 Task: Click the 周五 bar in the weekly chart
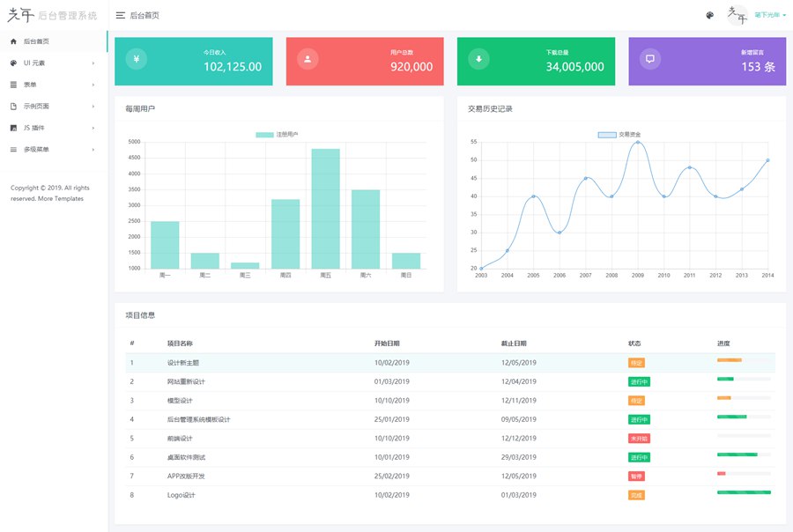pyautogui.click(x=326, y=209)
